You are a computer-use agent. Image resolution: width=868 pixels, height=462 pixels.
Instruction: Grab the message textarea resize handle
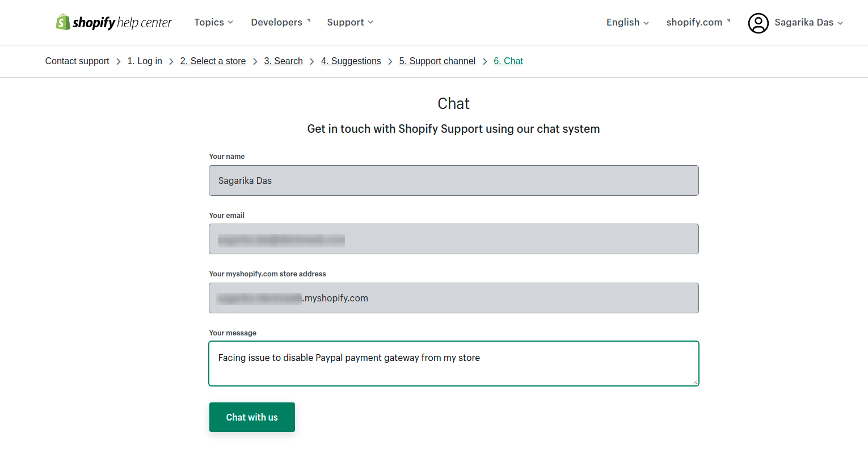coord(694,382)
